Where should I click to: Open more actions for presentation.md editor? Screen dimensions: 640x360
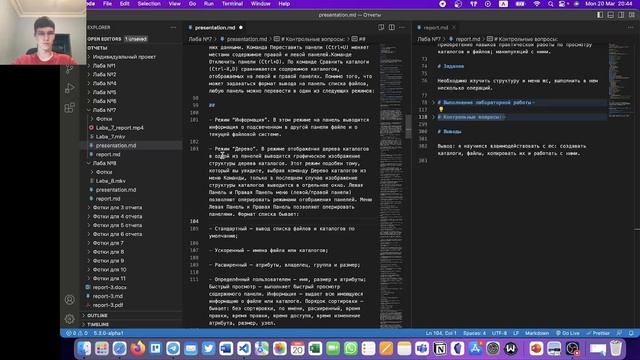click(x=402, y=27)
